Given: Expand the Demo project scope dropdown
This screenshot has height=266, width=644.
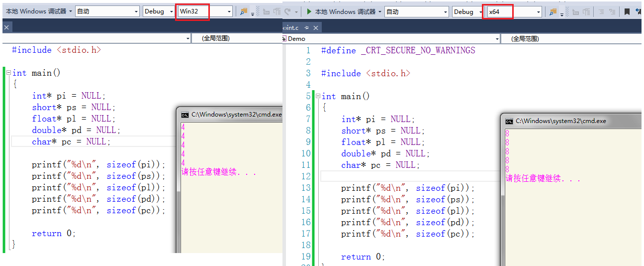Looking at the screenshot, I should [x=391, y=38].
